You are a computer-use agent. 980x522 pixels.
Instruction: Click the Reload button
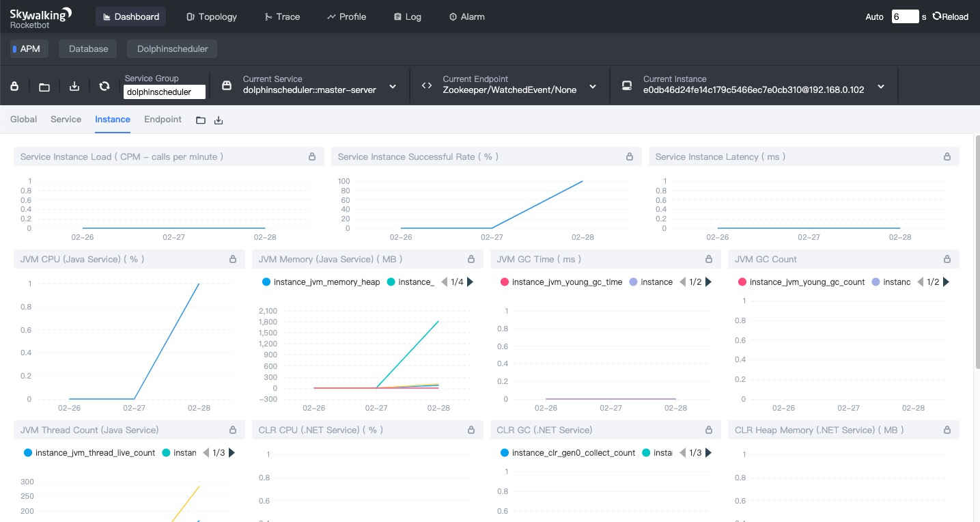point(950,16)
